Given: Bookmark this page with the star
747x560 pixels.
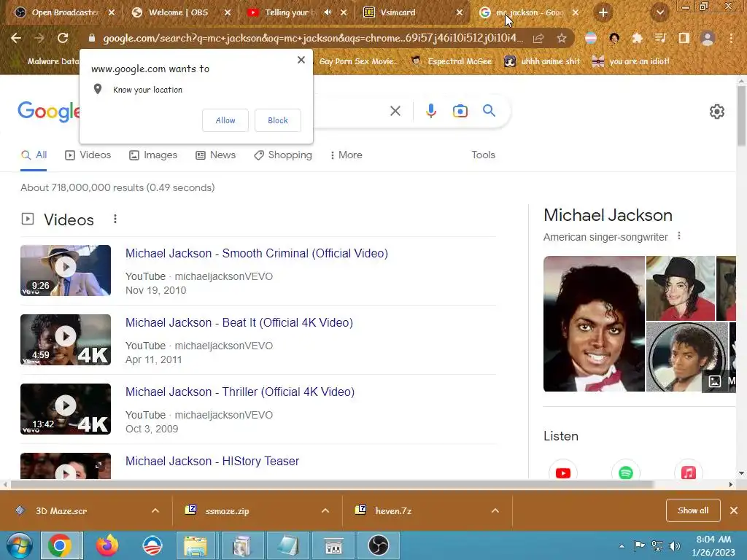Looking at the screenshot, I should pos(562,38).
